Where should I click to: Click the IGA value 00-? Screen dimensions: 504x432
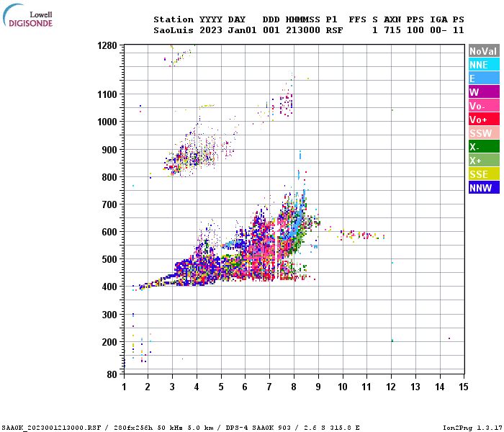[x=438, y=30]
